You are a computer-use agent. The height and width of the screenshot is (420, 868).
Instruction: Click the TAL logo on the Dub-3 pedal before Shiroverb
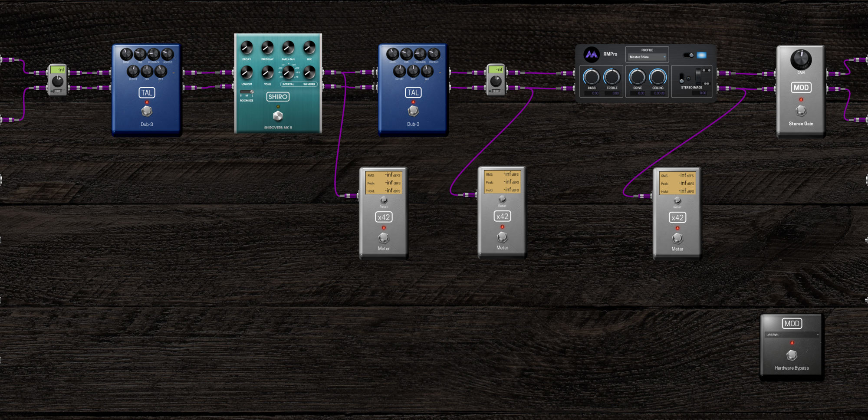[x=147, y=93]
